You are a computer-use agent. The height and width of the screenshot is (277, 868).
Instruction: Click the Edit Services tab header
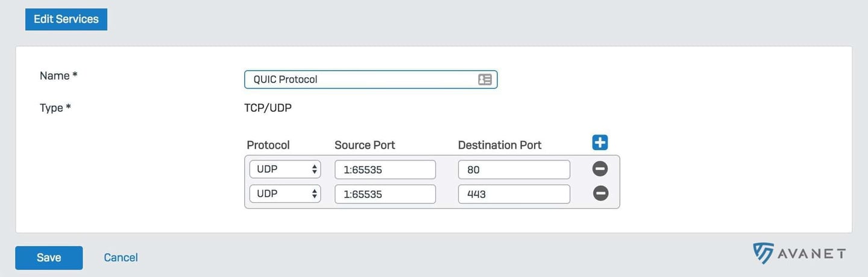pyautogui.click(x=66, y=19)
